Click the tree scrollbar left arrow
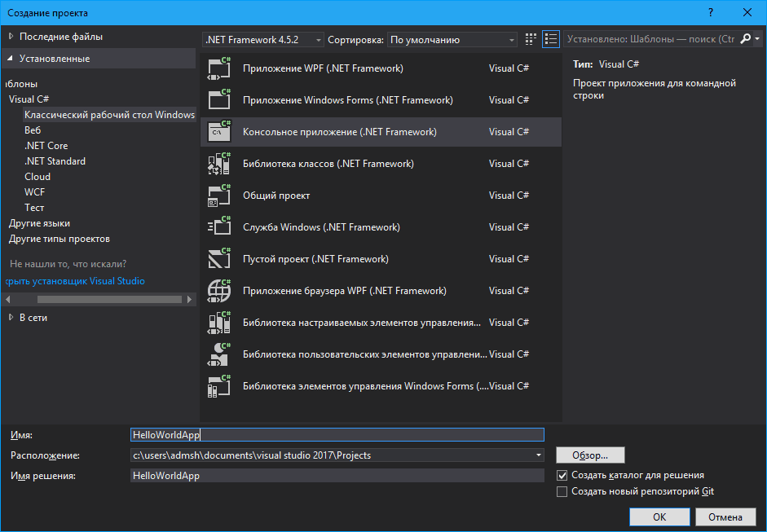 tap(8, 299)
